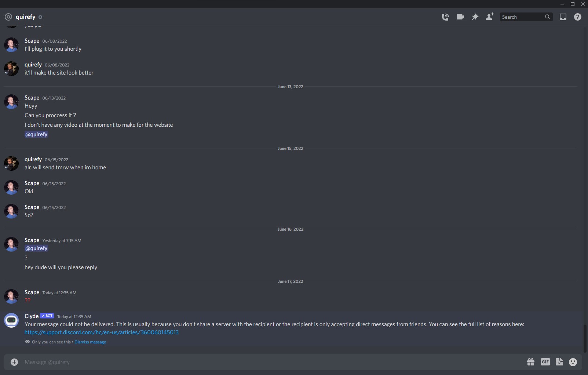Click Scape's avatar on Yesterday 7:15 AM message
Screen dimensions: 588x375
coord(11,244)
